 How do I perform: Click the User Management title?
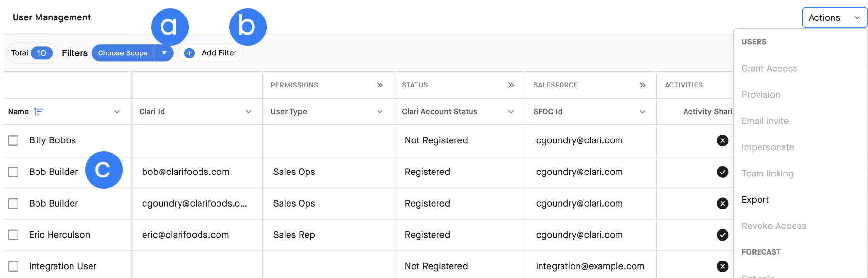click(52, 17)
